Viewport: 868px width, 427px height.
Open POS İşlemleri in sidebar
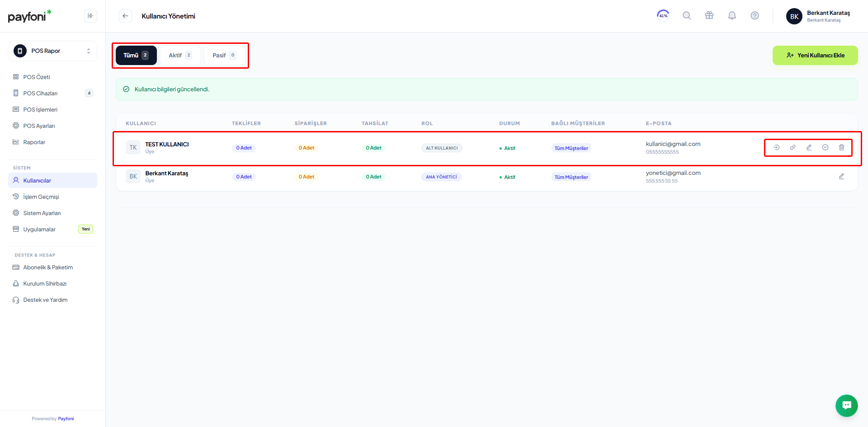click(52, 109)
